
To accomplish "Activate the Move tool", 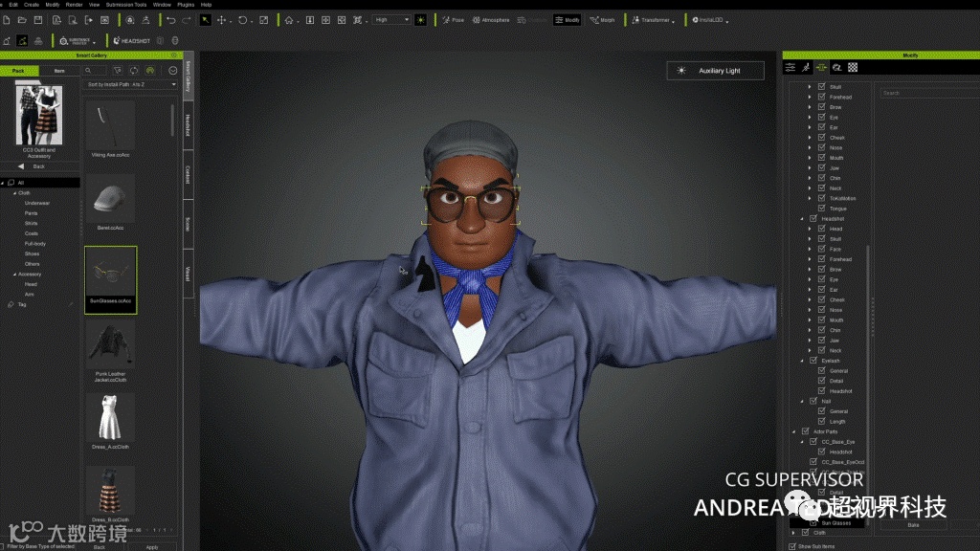I will 221,20.
